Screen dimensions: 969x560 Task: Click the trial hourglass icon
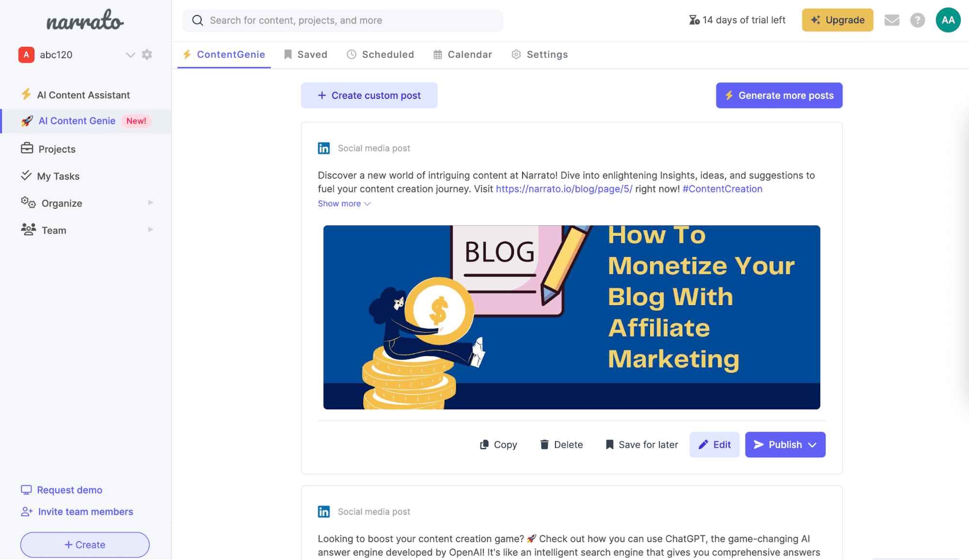click(x=694, y=20)
